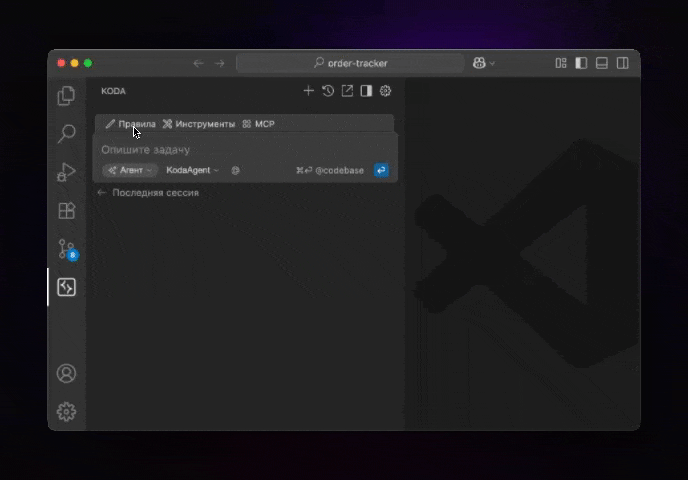Open Koda settings gear in panel header
688x480 pixels.
click(385, 91)
